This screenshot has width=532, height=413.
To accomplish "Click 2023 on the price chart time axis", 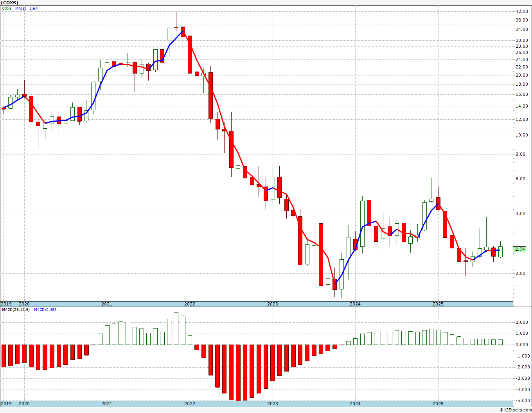I will tap(273, 304).
